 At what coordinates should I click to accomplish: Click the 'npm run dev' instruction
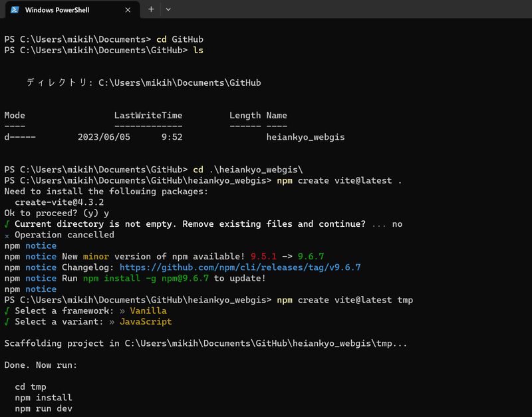[43, 408]
